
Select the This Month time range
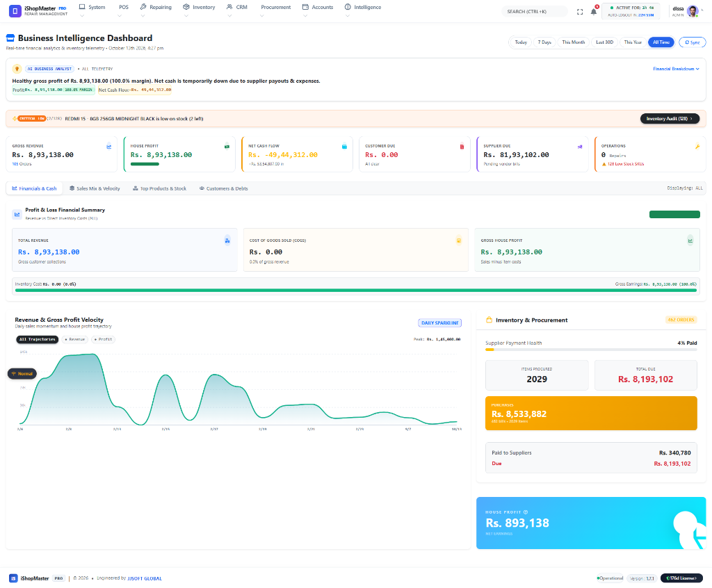click(573, 42)
